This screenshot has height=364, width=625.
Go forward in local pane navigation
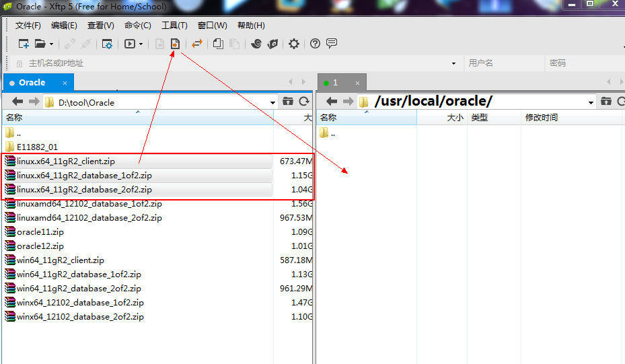34,102
